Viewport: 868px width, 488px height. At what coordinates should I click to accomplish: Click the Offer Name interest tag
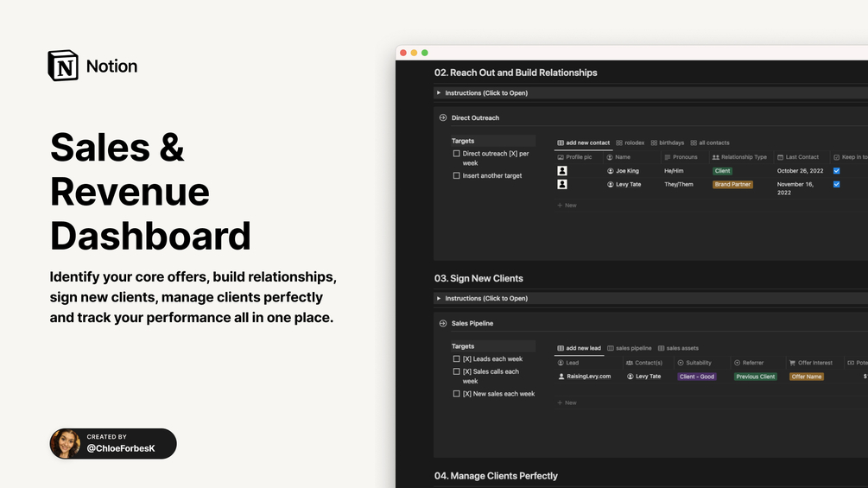pos(807,377)
